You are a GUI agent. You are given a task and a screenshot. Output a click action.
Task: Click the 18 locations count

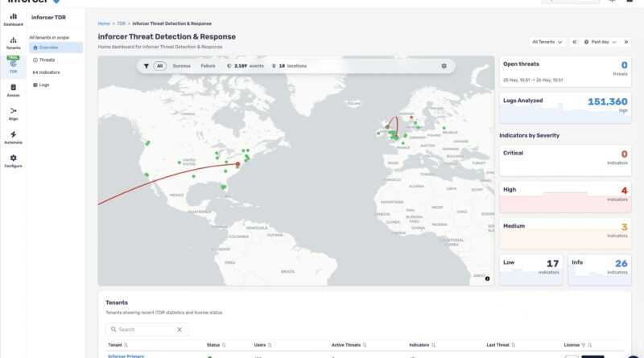(293, 66)
